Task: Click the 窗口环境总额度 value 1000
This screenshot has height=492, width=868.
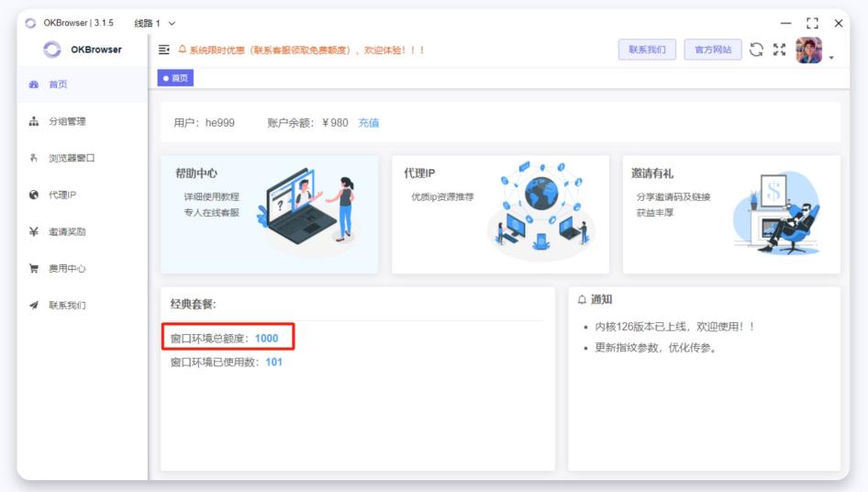Action: 266,338
